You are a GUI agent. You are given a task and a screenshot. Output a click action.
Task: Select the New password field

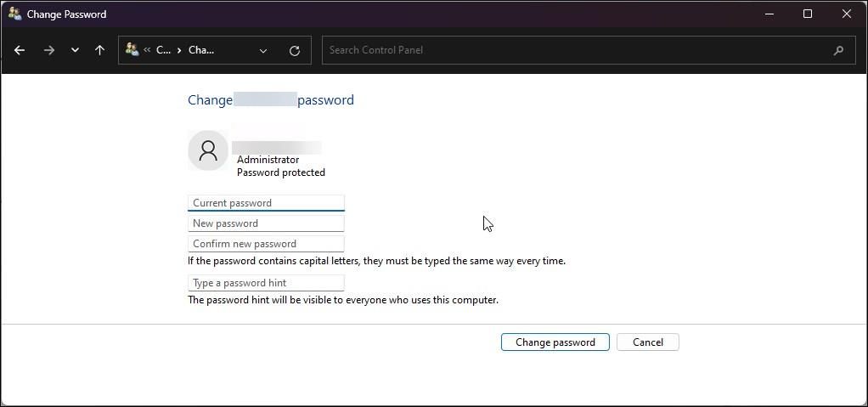(x=266, y=223)
